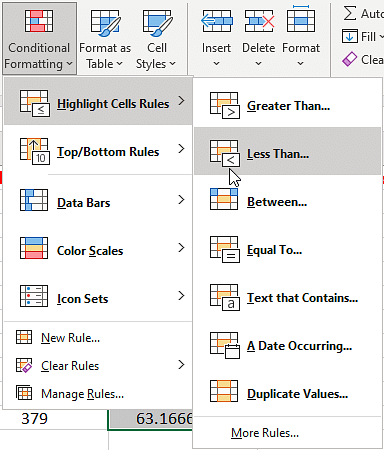
Task: Click the AutoSum sigma icon
Action: click(350, 13)
